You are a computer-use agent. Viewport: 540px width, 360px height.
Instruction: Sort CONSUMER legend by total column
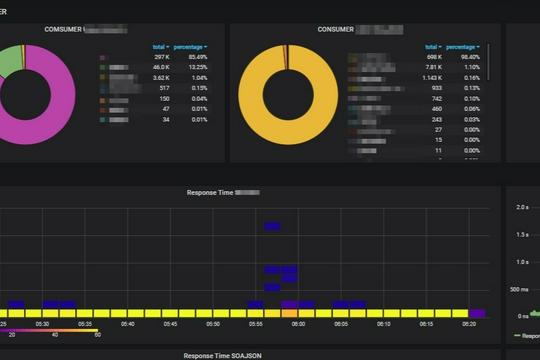433,47
